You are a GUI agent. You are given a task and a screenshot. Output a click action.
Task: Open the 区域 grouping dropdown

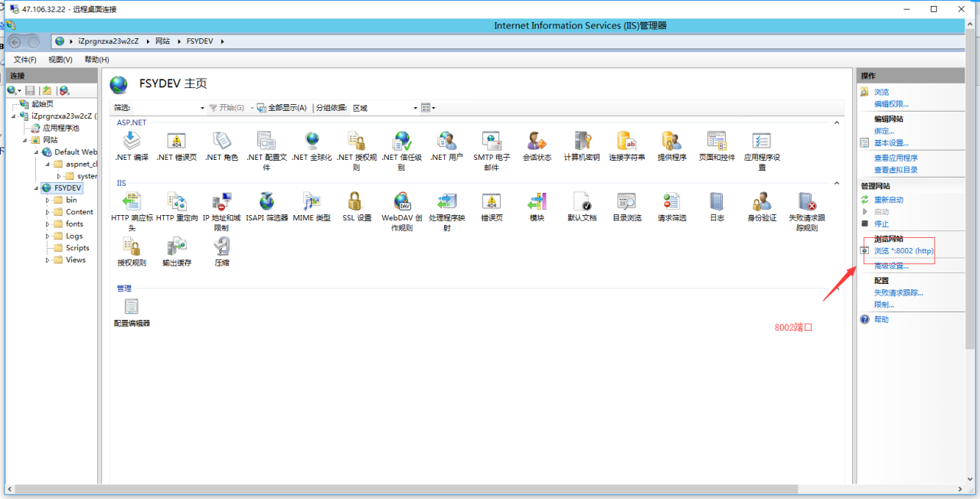[x=413, y=107]
